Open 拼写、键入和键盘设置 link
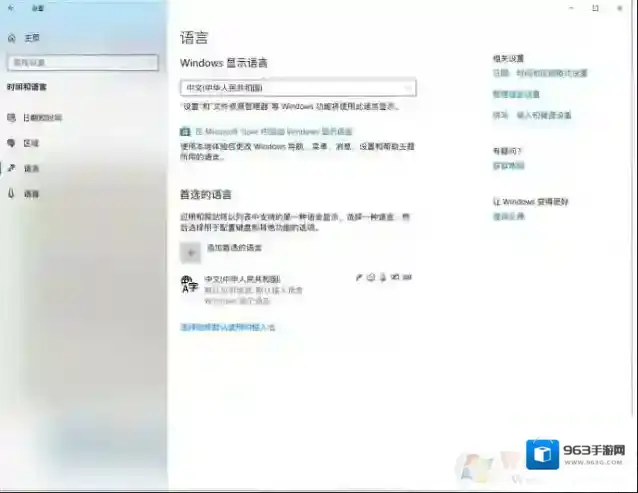The image size is (638, 493). pyautogui.click(x=531, y=115)
